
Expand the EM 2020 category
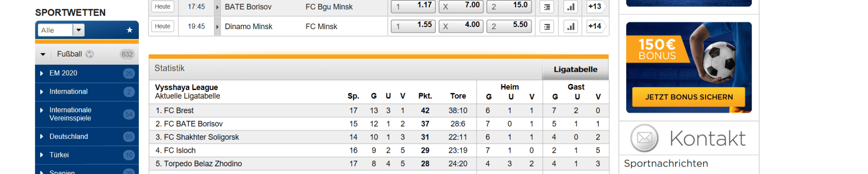42,74
